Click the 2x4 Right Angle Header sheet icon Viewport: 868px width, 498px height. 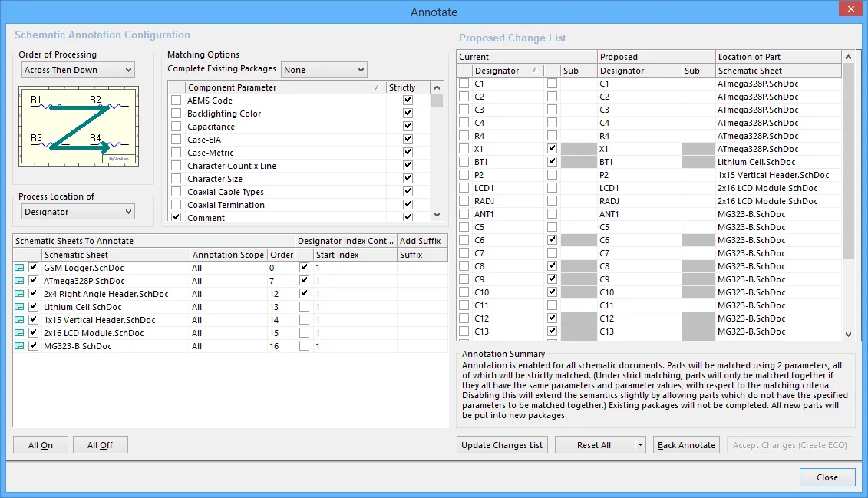19,294
